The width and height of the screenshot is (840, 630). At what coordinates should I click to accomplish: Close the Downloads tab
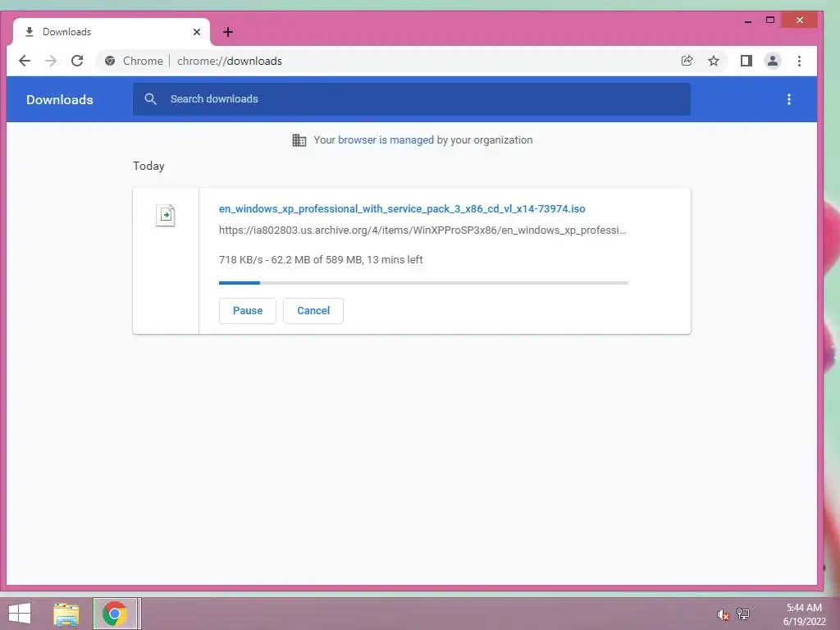tap(197, 32)
